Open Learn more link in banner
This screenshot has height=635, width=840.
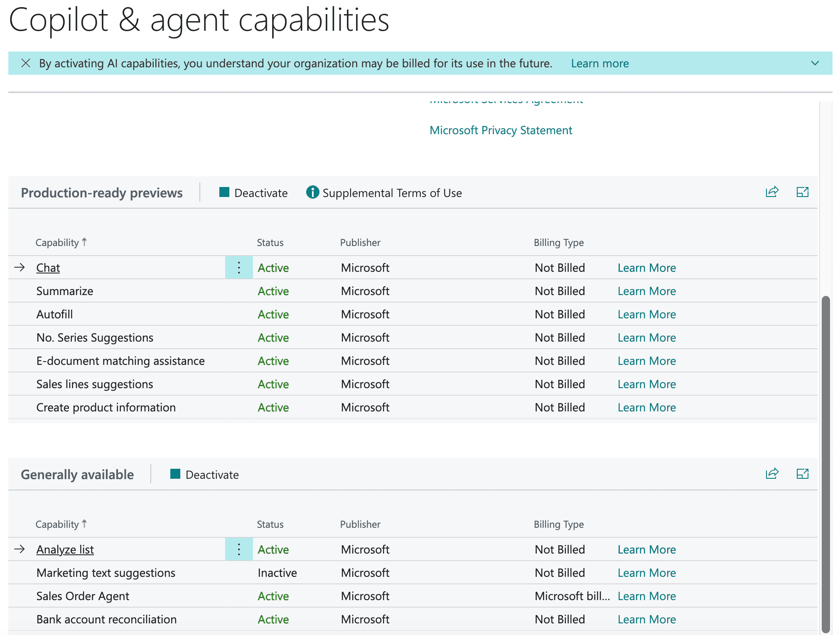tap(599, 63)
